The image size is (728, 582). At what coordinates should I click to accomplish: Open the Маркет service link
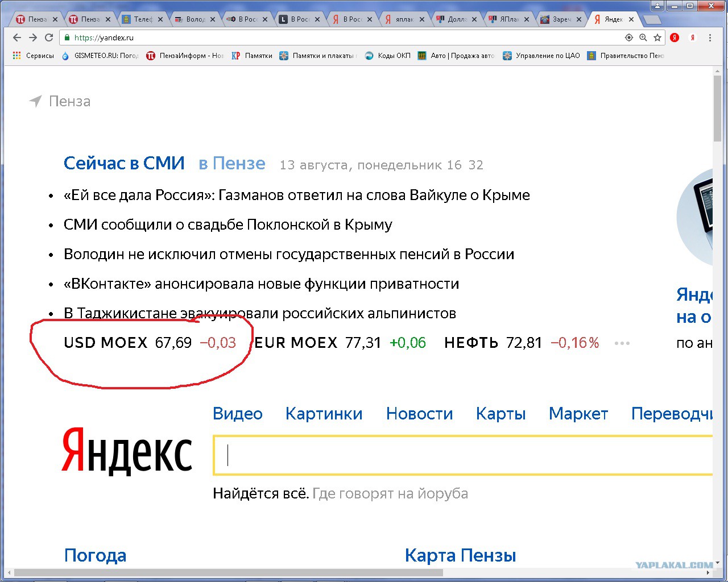click(x=578, y=414)
